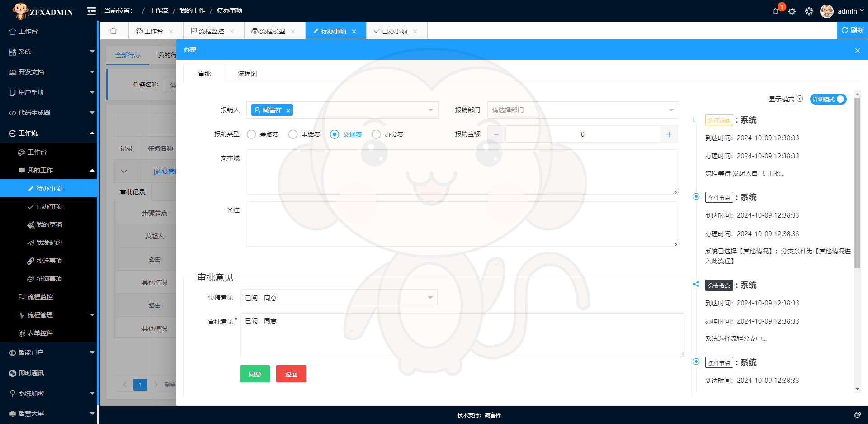The width and height of the screenshot is (868, 424).
Task: Collapse the sidebar with the menu fold icon
Action: [91, 11]
